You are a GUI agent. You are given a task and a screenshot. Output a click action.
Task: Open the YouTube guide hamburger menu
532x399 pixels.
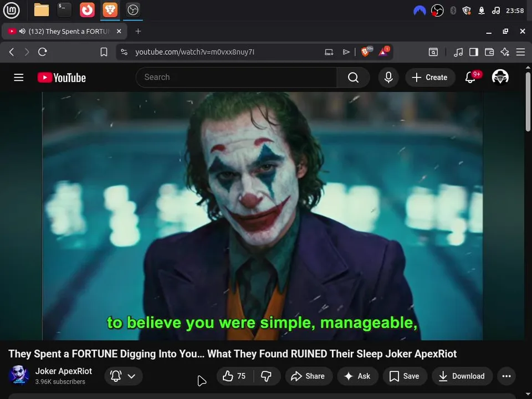(19, 78)
